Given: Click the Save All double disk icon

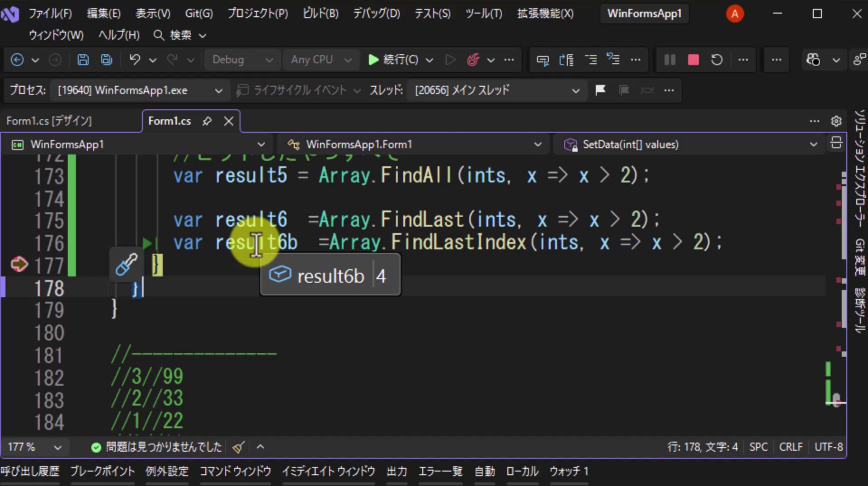Looking at the screenshot, I should (x=107, y=60).
